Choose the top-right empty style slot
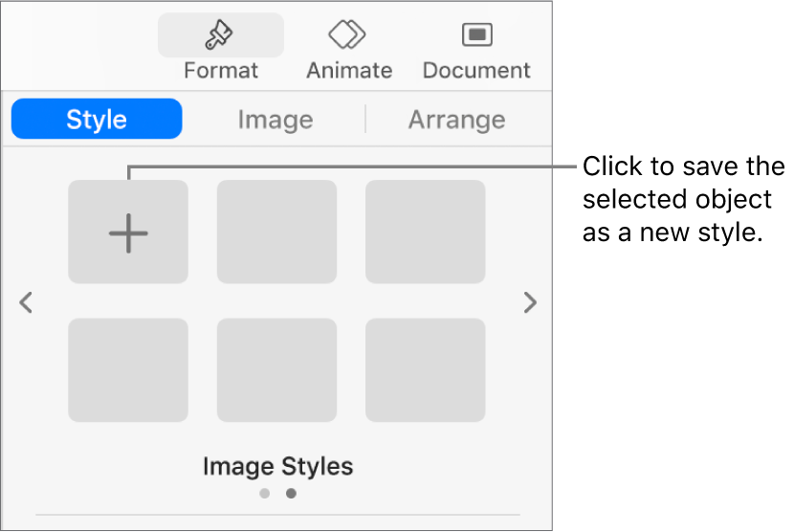Screen dimensions: 794x532 425,233
